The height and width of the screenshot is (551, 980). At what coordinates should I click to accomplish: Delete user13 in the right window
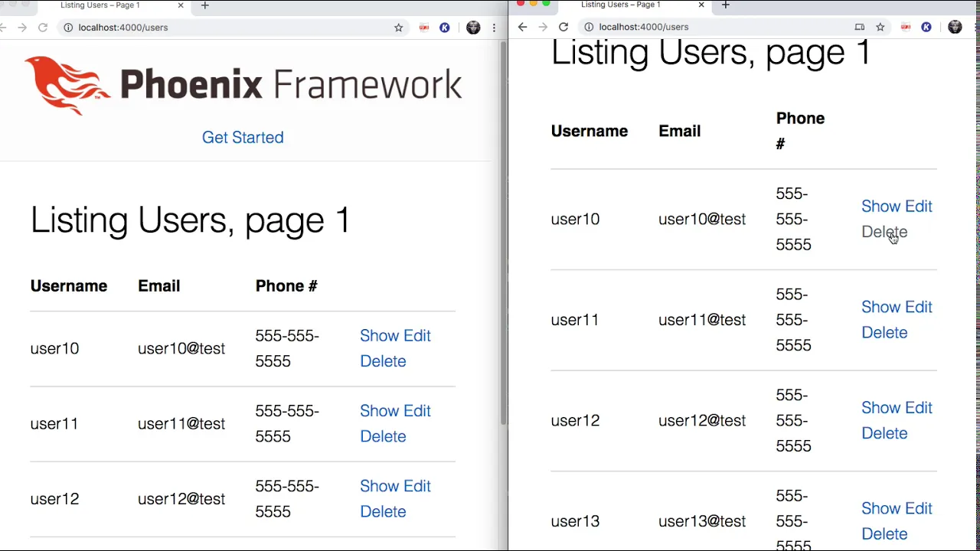pos(884,534)
